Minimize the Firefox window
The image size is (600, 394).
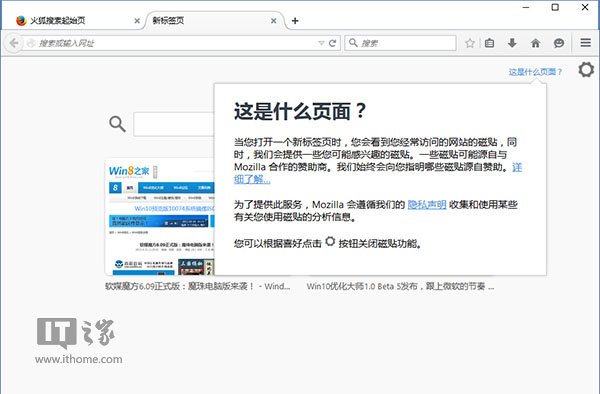(526, 7)
